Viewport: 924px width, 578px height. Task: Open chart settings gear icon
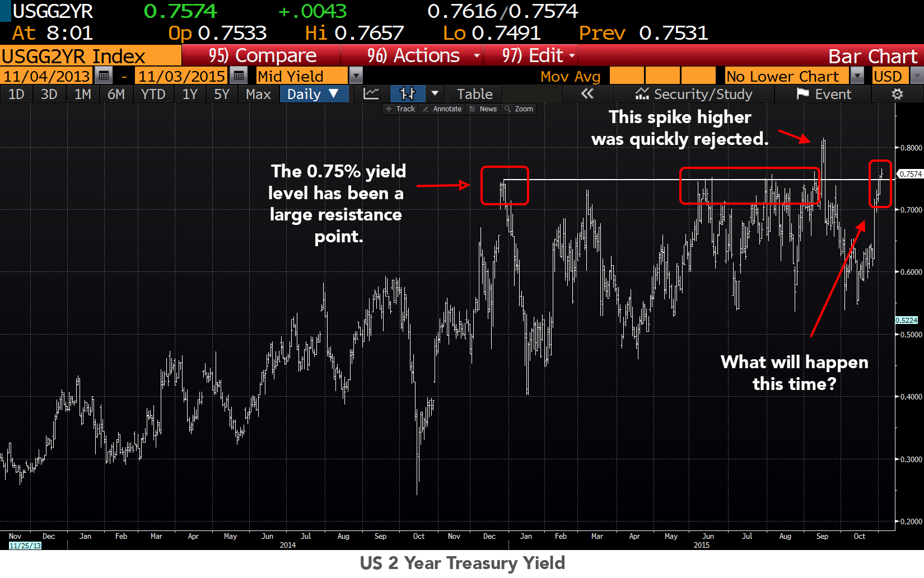click(x=897, y=94)
